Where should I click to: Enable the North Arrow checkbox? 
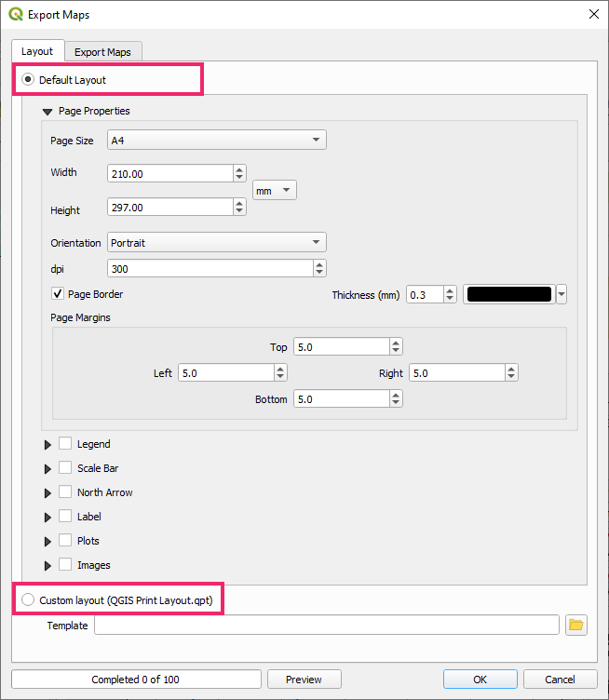(x=65, y=491)
